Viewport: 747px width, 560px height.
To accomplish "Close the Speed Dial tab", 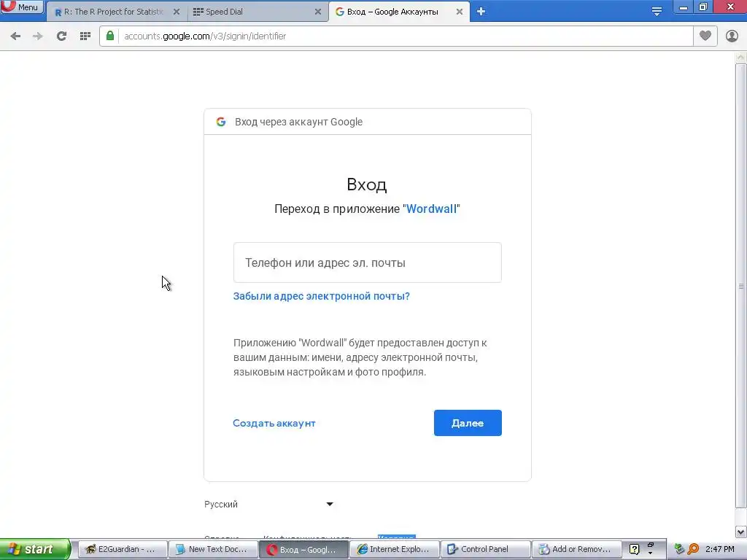I will pos(318,12).
